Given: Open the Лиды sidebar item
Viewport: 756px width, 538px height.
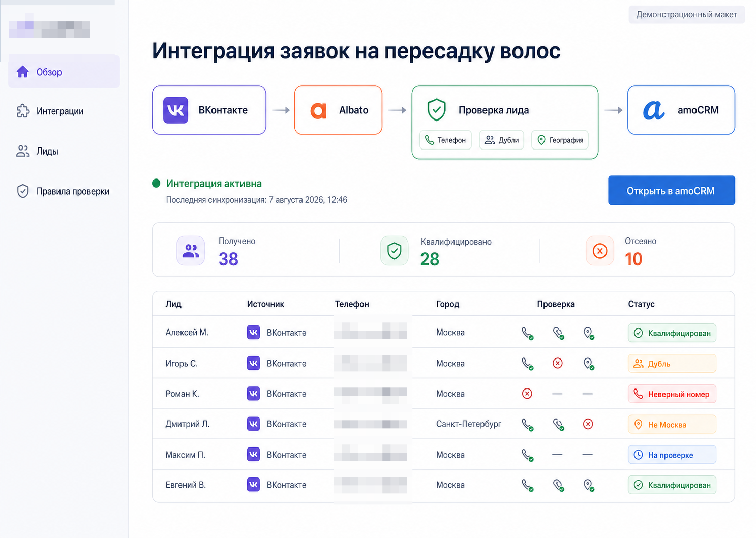Looking at the screenshot, I should tap(47, 151).
